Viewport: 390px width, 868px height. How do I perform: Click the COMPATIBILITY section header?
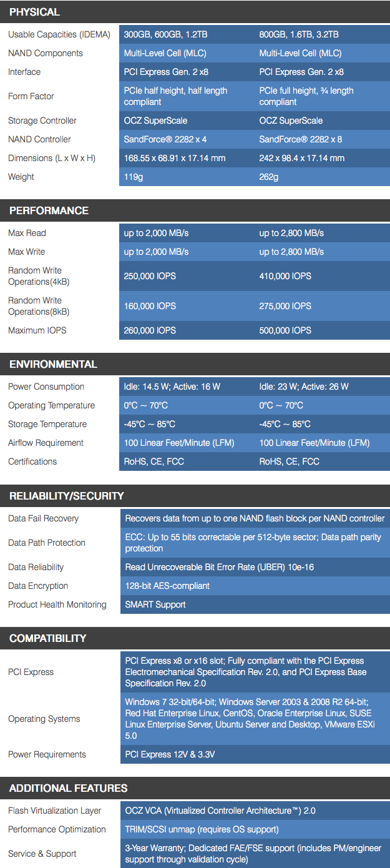[x=47, y=638]
